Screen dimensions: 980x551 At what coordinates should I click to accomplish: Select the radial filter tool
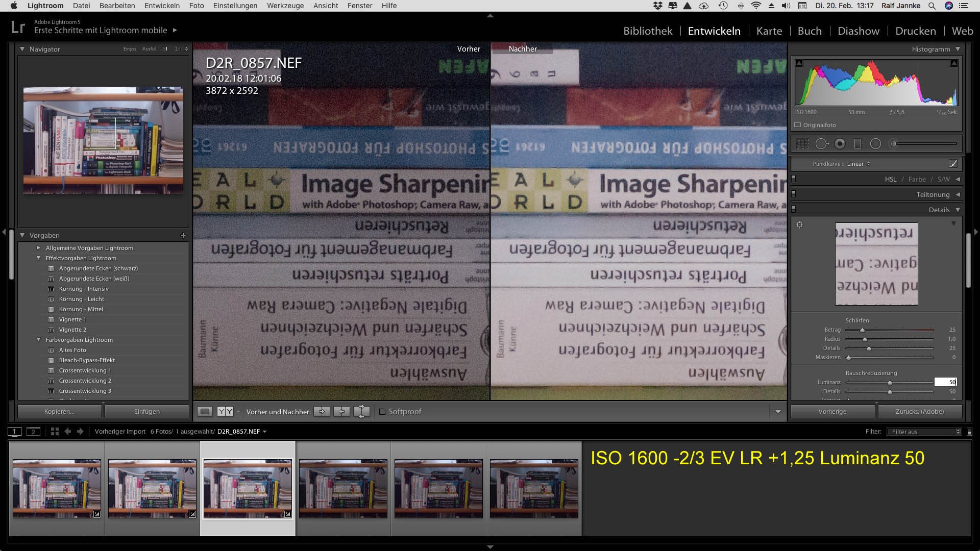point(875,144)
